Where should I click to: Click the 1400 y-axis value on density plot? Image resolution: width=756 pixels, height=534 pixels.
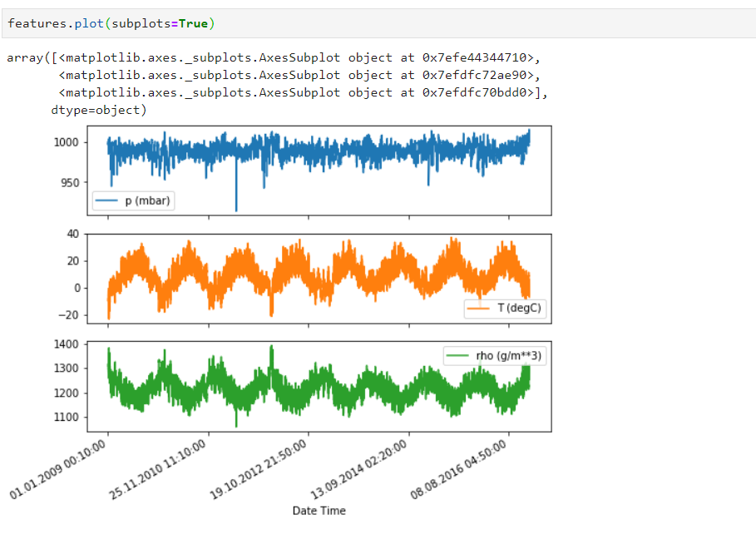[67, 343]
